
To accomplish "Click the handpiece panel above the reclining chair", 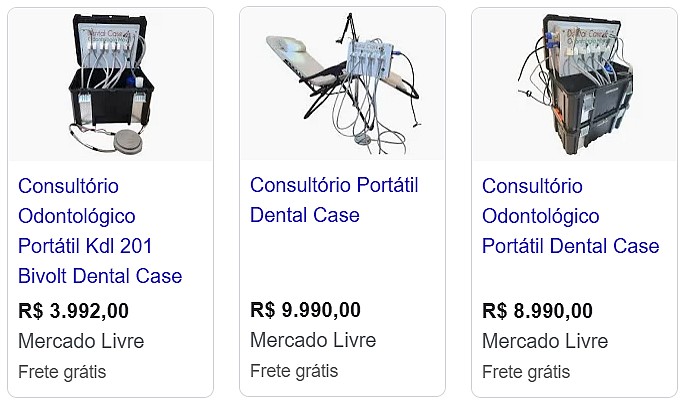I will (x=370, y=60).
